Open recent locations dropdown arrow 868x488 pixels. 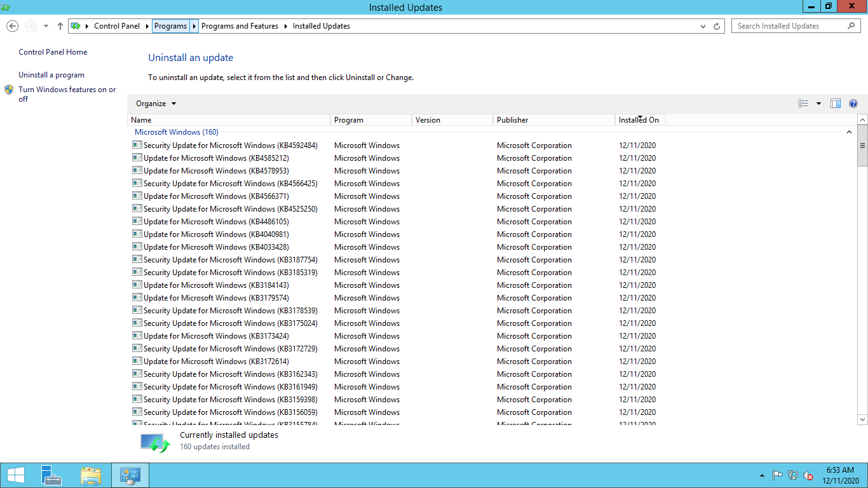tap(46, 26)
